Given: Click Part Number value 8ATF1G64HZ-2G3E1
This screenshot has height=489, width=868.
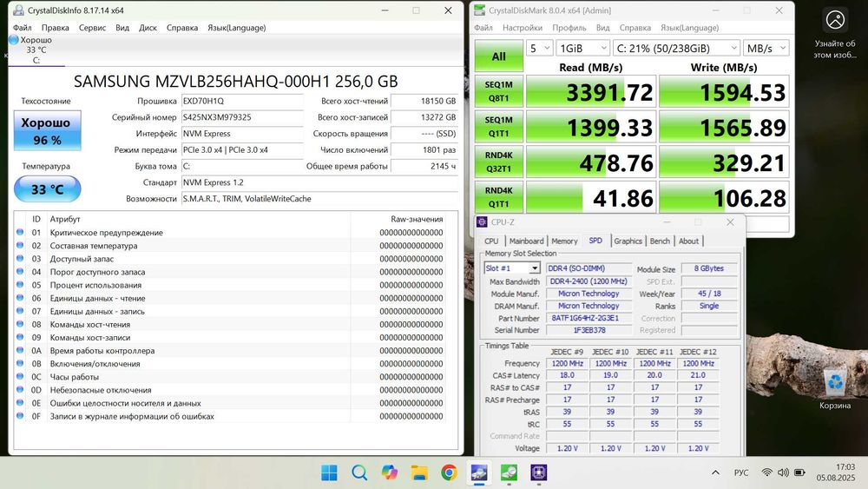Looking at the screenshot, I should point(589,318).
